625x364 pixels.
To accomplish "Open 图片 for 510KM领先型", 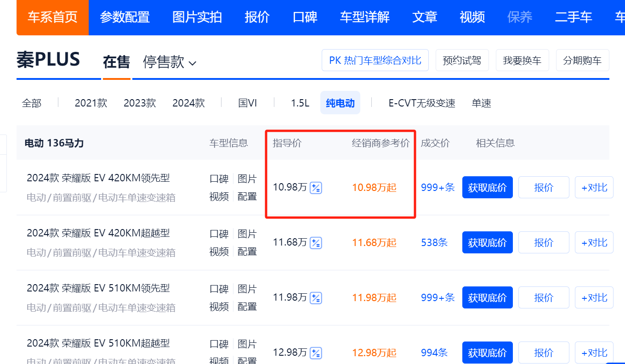I will (x=247, y=289).
